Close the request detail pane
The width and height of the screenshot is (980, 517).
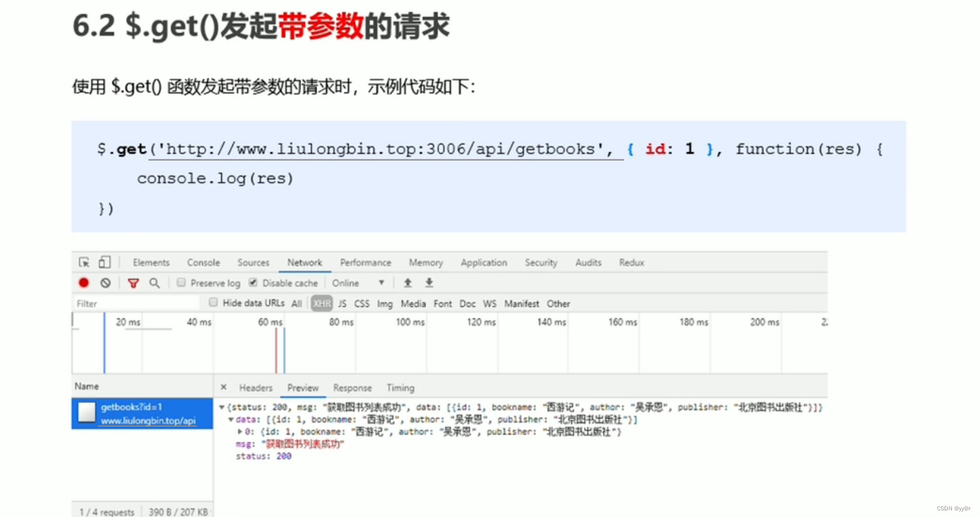pyautogui.click(x=223, y=387)
